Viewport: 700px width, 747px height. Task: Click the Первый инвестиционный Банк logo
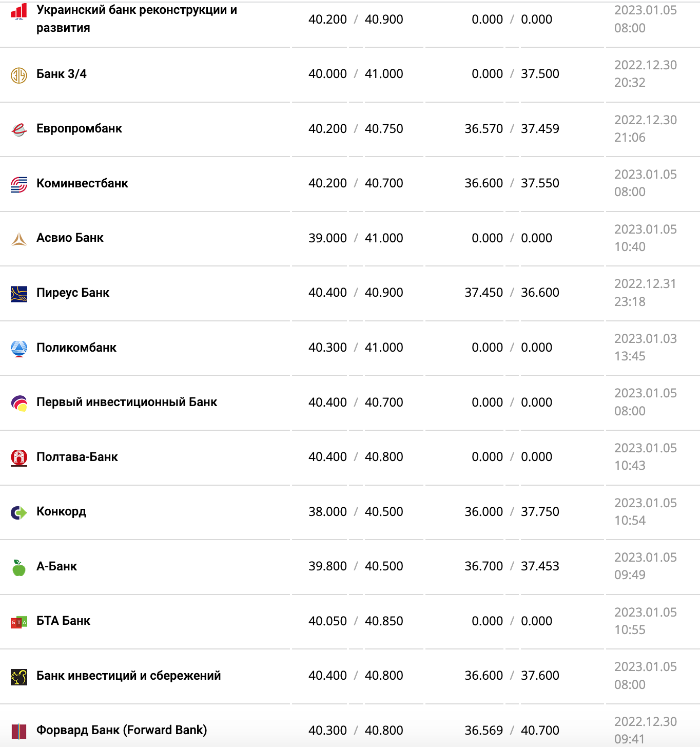pos(19,403)
